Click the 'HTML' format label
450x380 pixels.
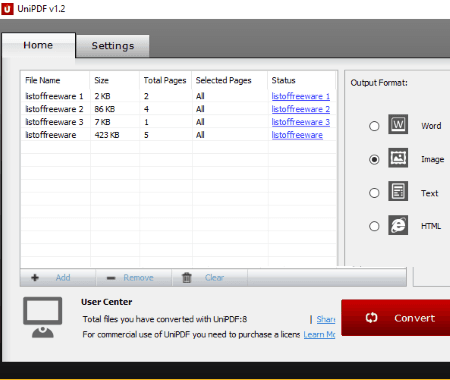pos(431,226)
